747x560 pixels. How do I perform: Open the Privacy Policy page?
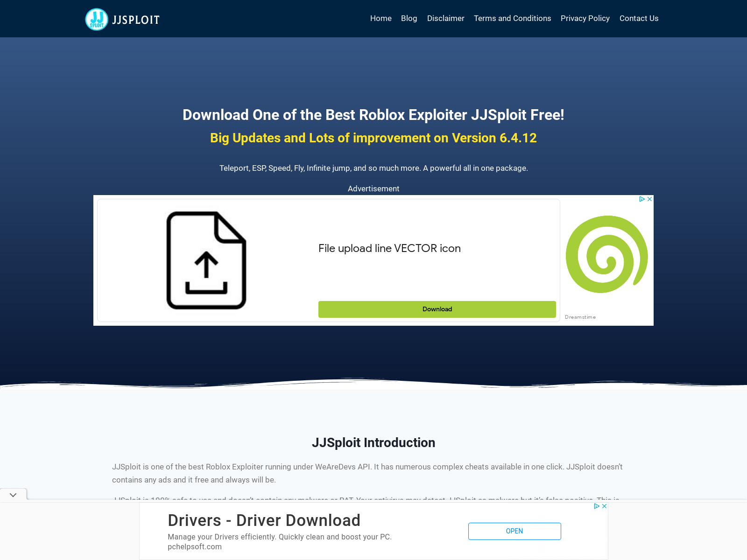point(585,18)
